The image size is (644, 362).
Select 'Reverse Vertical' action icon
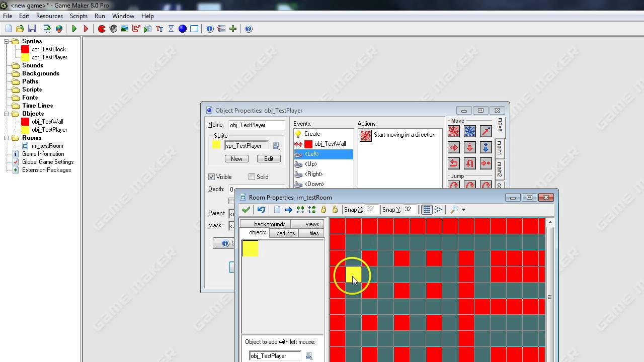[x=470, y=163]
